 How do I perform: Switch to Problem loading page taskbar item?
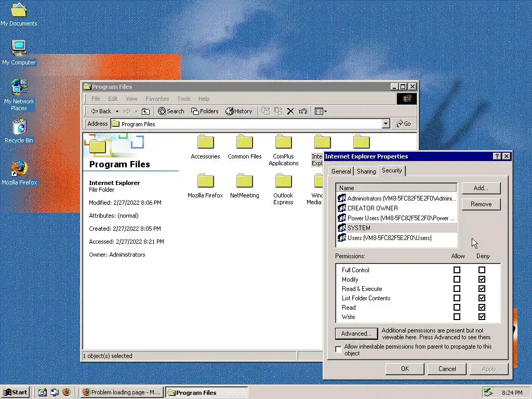123,392
